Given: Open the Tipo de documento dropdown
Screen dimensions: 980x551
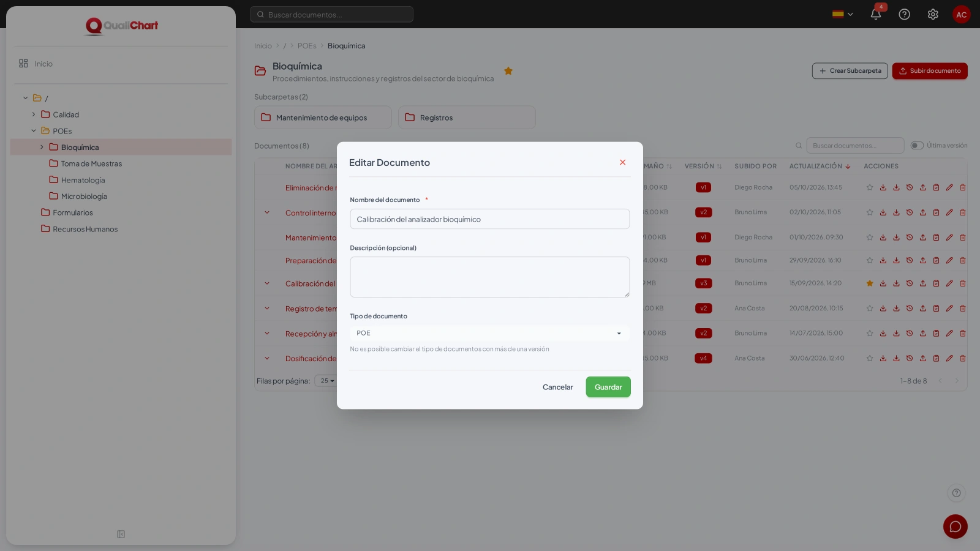Looking at the screenshot, I should pos(489,333).
